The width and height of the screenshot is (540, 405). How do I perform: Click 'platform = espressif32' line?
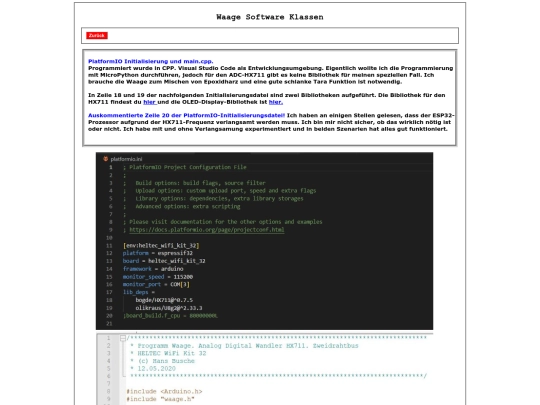[157, 253]
